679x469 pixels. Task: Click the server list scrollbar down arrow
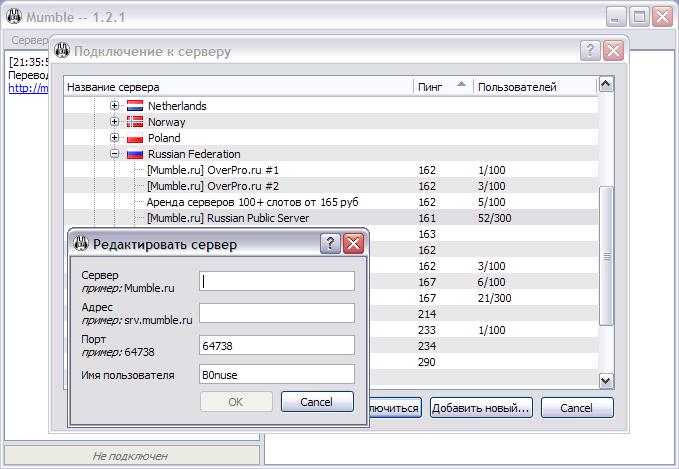(x=605, y=380)
